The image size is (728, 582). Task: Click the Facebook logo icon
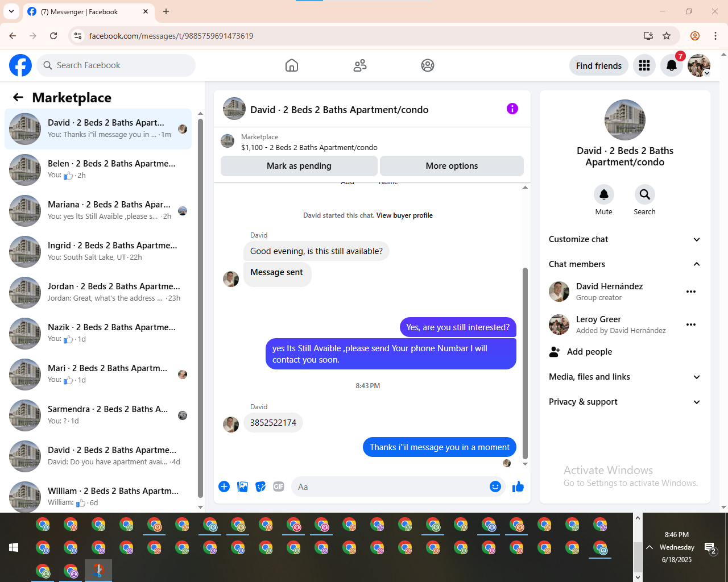click(20, 65)
